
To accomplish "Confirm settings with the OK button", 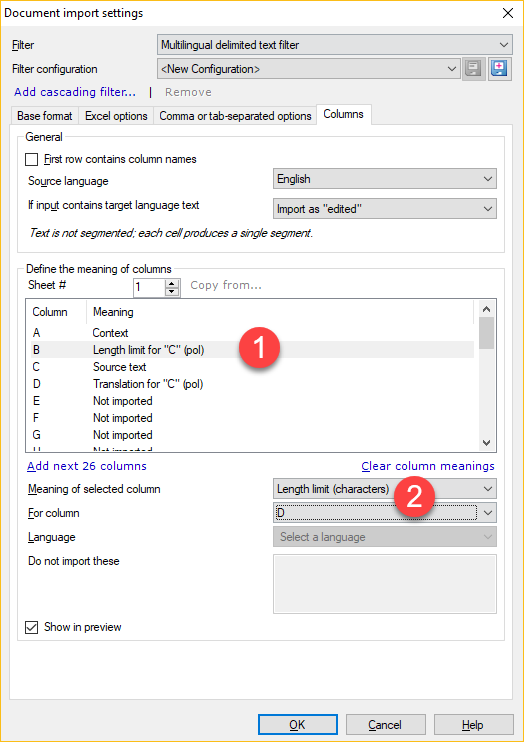I will click(298, 725).
